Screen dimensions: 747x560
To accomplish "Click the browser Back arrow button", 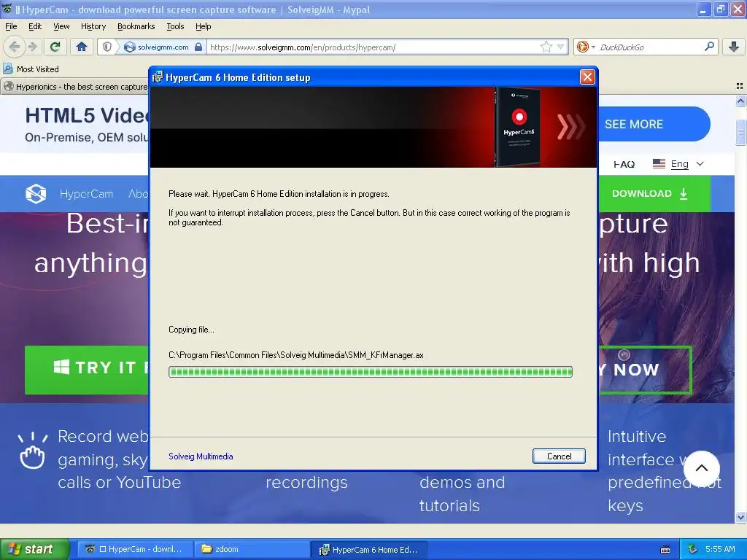I will pos(15,47).
